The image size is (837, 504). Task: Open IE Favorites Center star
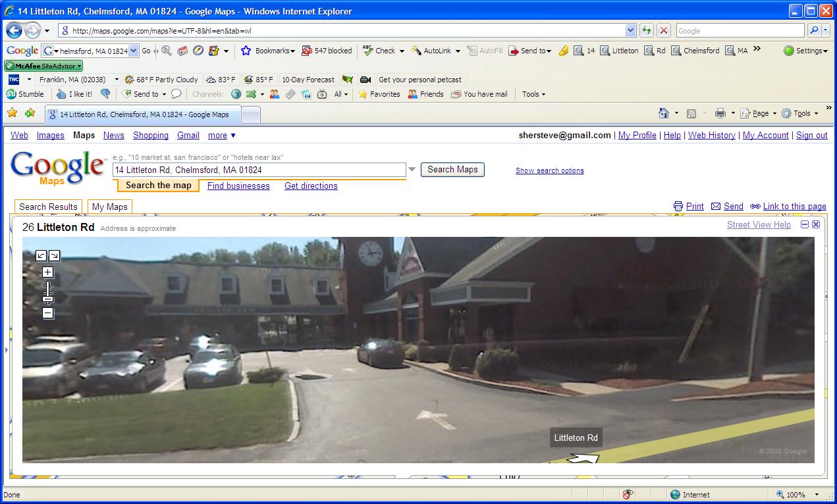[x=12, y=113]
